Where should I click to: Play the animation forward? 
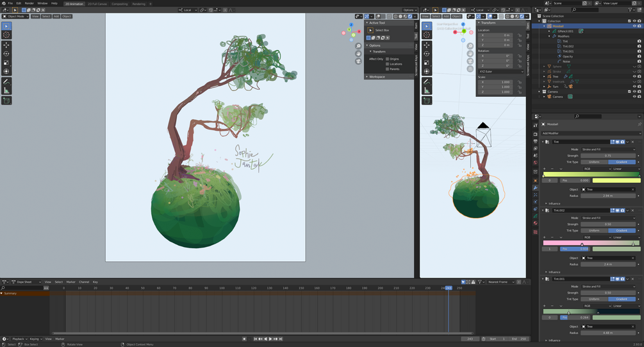click(x=270, y=339)
